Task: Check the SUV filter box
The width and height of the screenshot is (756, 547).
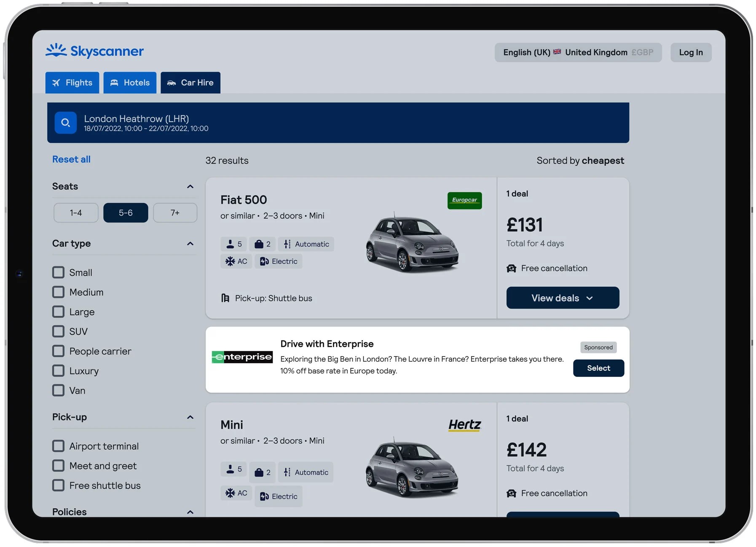Action: click(x=58, y=332)
